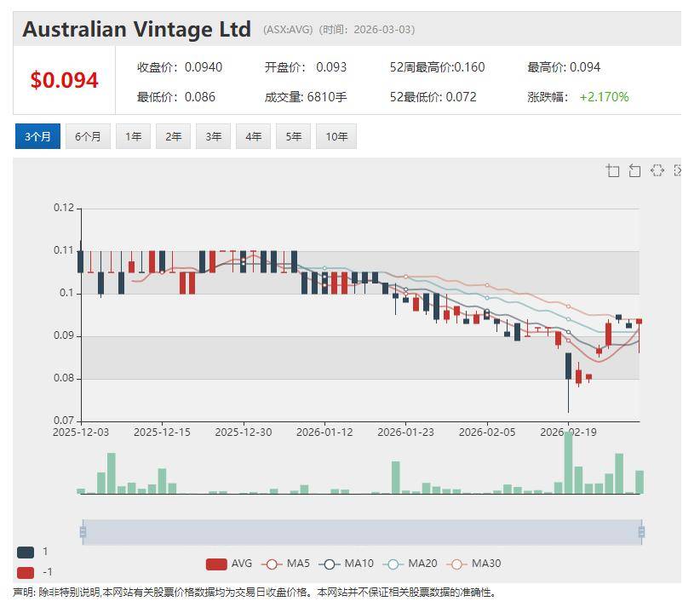700x607 pixels.
Task: Toggle the MA30 legend entry
Action: [473, 564]
